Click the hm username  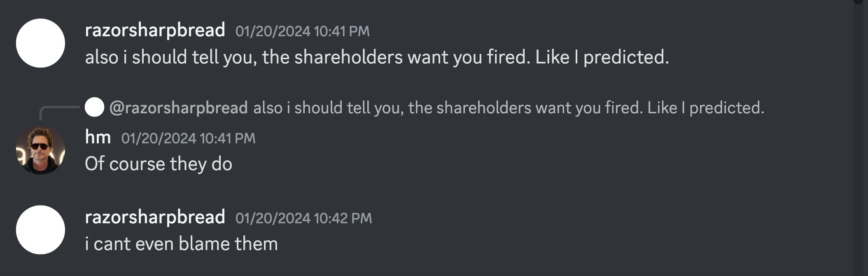tap(98, 137)
